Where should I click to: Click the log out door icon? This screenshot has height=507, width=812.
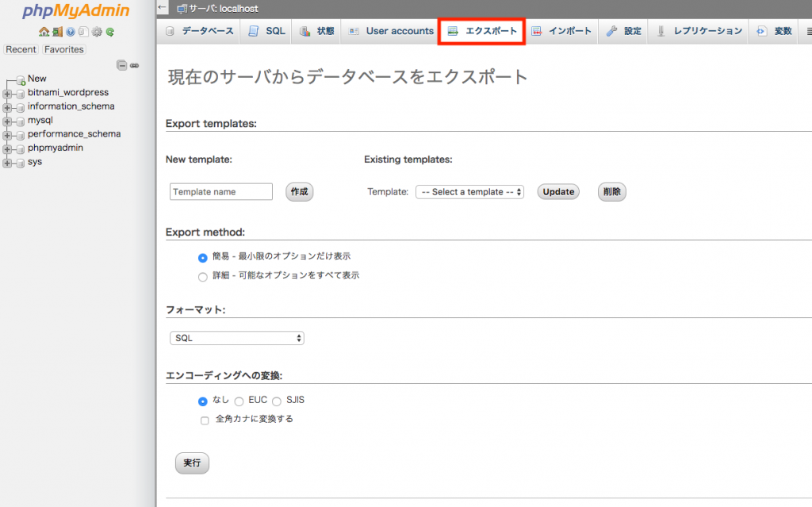57,33
